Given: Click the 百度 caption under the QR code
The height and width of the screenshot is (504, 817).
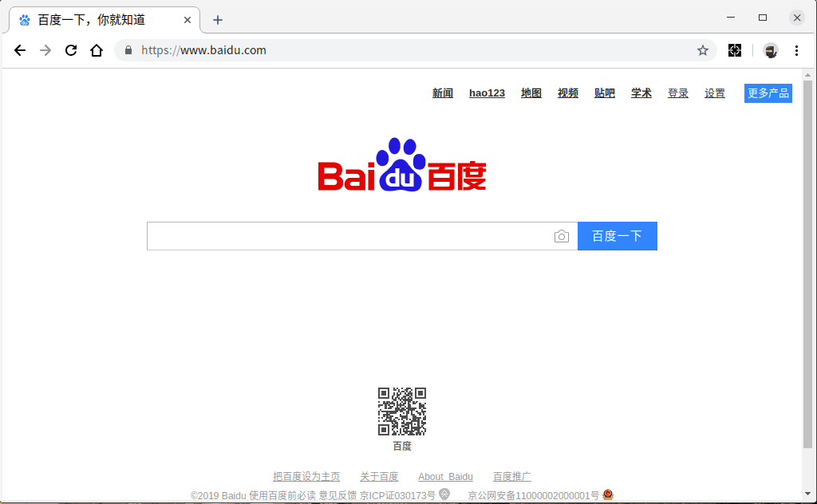Looking at the screenshot, I should [402, 447].
